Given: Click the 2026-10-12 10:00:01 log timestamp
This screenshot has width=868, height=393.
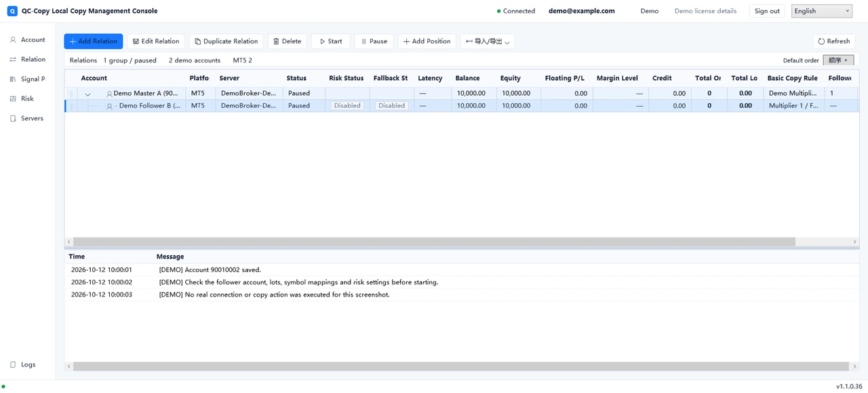Looking at the screenshot, I should coord(102,270).
